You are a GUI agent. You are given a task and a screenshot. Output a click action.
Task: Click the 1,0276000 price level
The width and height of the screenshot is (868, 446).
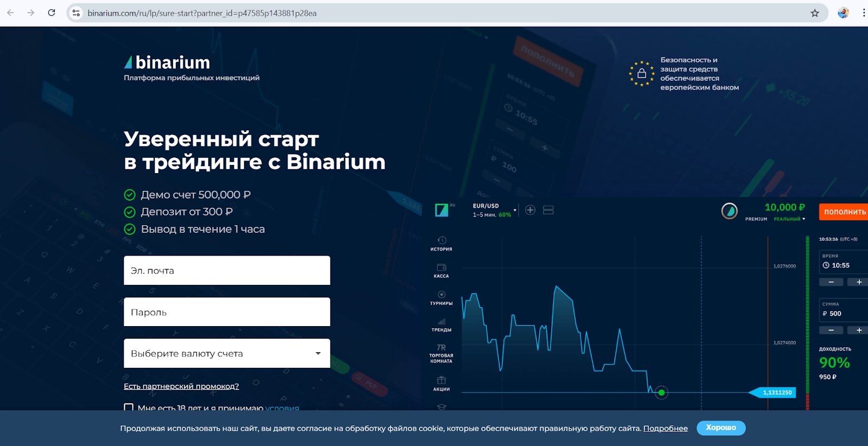(784, 266)
